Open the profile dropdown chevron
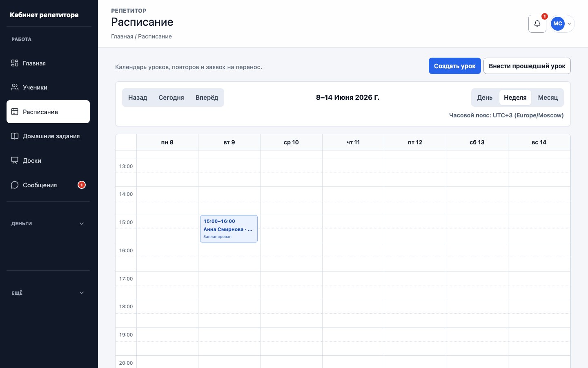588x368 pixels. click(x=569, y=24)
